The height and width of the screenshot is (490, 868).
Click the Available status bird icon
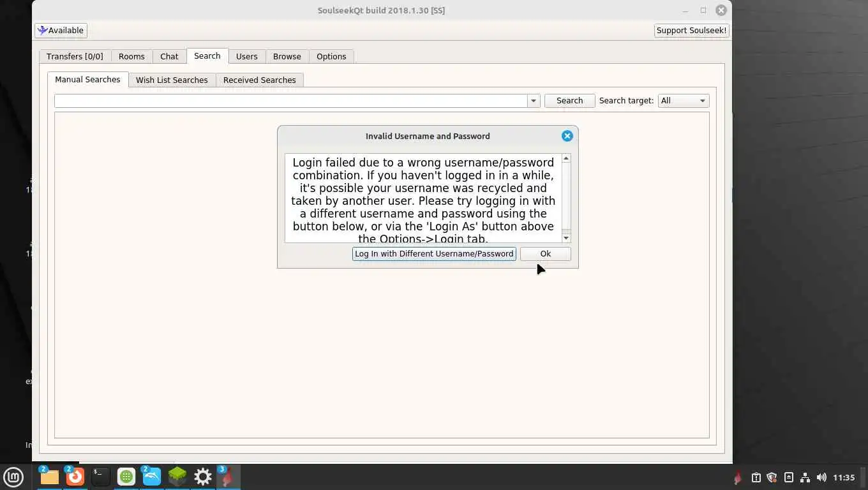coord(42,30)
